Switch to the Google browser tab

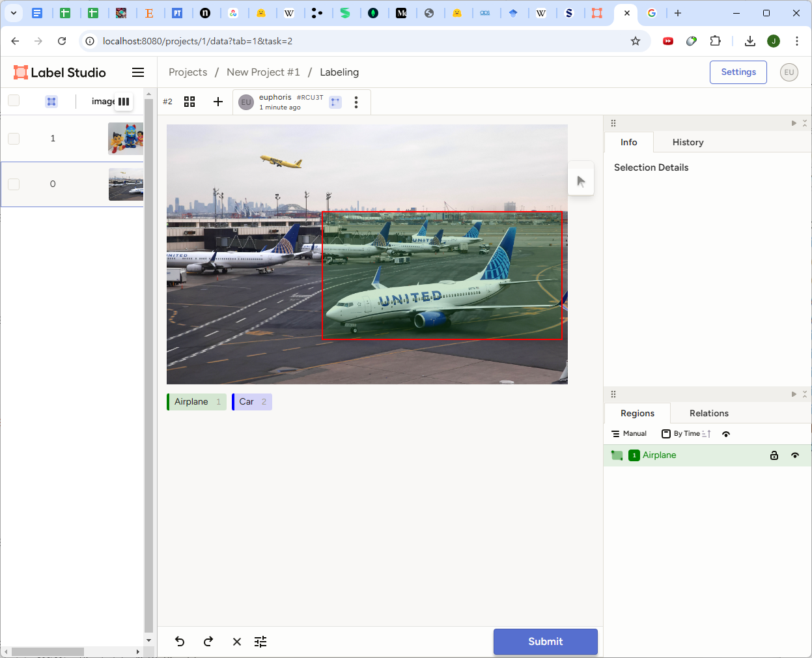[652, 13]
